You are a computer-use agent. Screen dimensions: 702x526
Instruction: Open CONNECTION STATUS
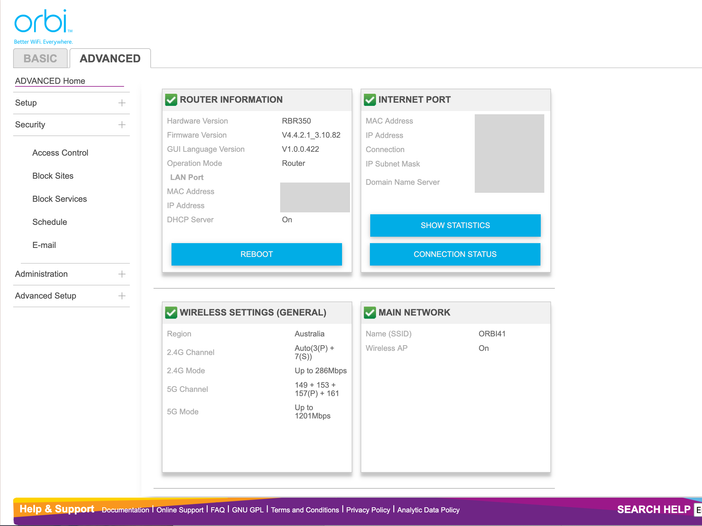tap(455, 254)
